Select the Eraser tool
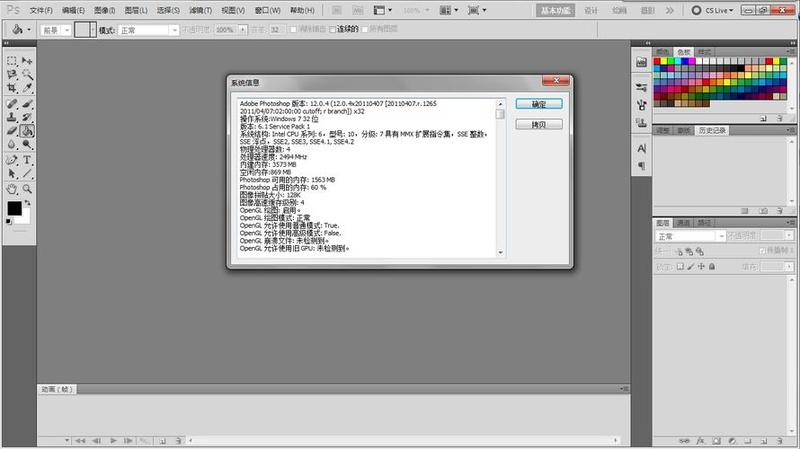The image size is (800, 449). tap(12, 131)
